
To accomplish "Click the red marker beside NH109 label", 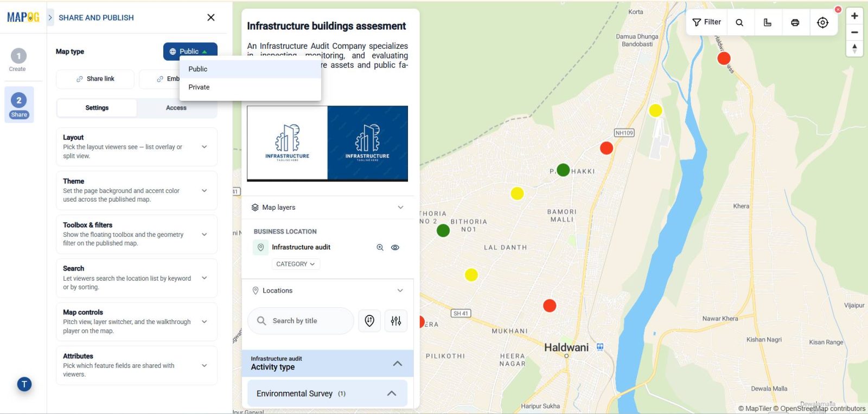I will pos(607,148).
